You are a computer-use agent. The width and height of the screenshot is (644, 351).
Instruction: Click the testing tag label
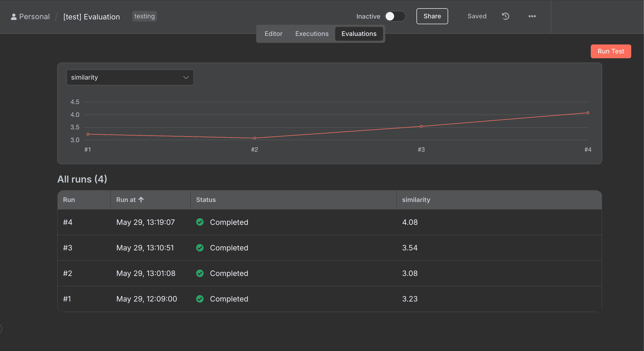(x=144, y=16)
